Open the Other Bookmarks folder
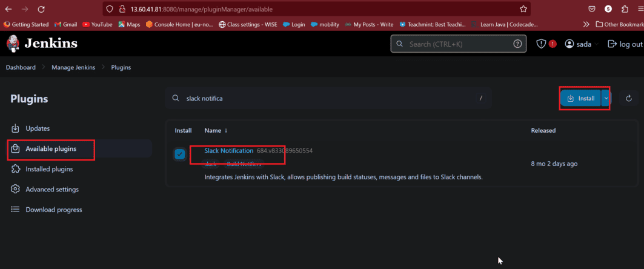Screen dimensions: 644x269 pyautogui.click(x=619, y=25)
